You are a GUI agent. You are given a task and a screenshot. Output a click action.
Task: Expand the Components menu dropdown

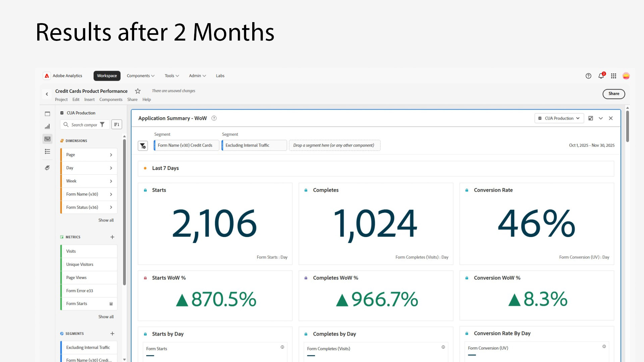point(141,76)
